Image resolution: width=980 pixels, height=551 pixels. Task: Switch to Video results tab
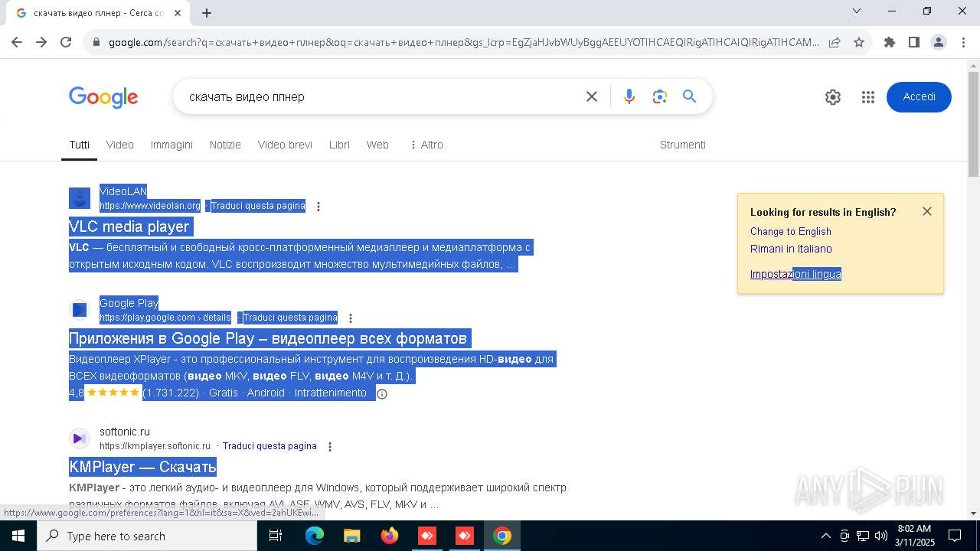coord(120,145)
